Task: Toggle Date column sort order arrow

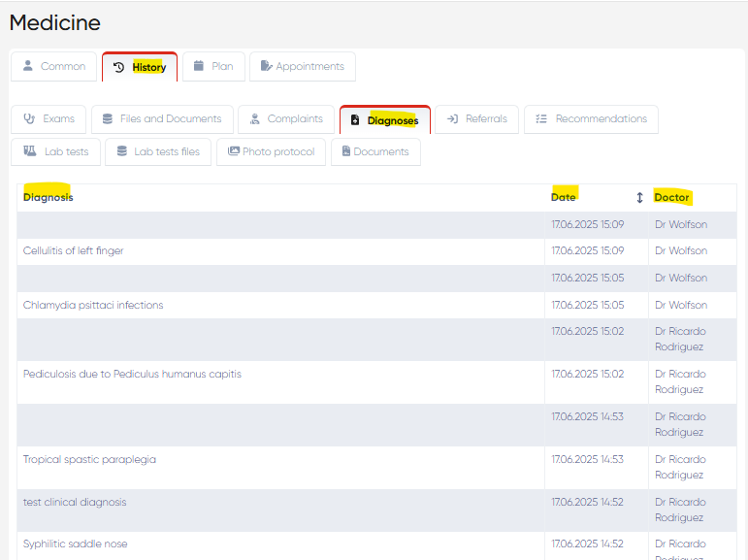Action: (639, 198)
